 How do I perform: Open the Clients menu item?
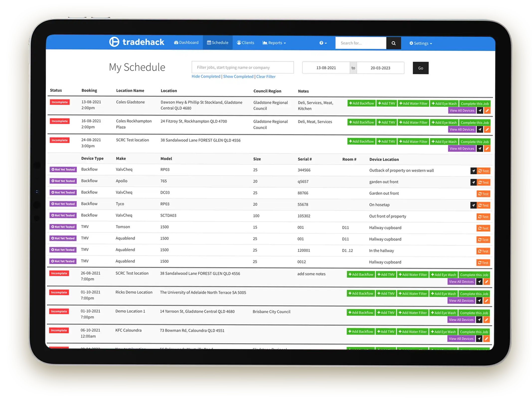245,43
